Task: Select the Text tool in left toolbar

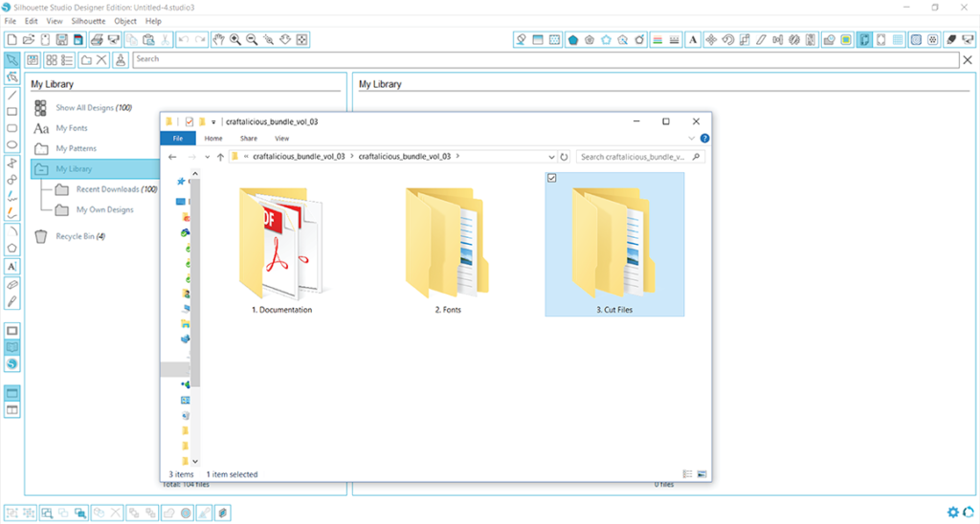Action: click(11, 266)
